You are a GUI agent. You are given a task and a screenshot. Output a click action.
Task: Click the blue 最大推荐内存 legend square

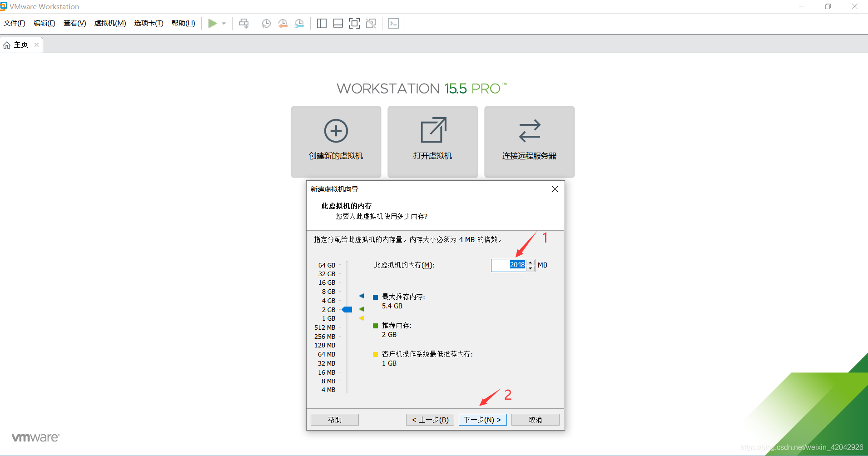[375, 297]
